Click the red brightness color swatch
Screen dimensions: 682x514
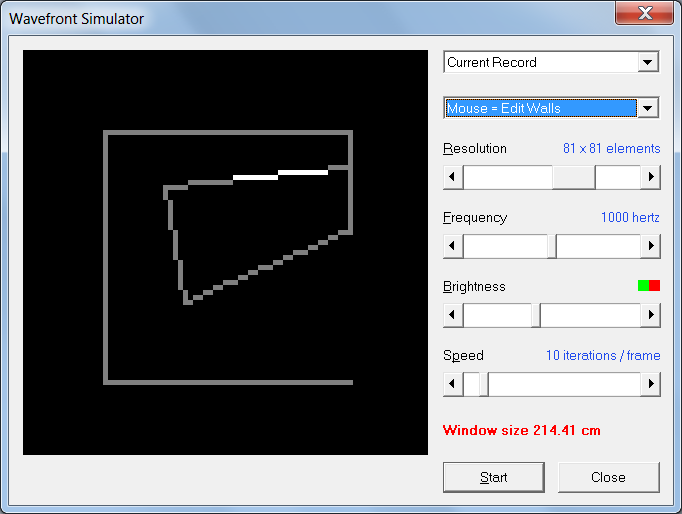pyautogui.click(x=655, y=286)
